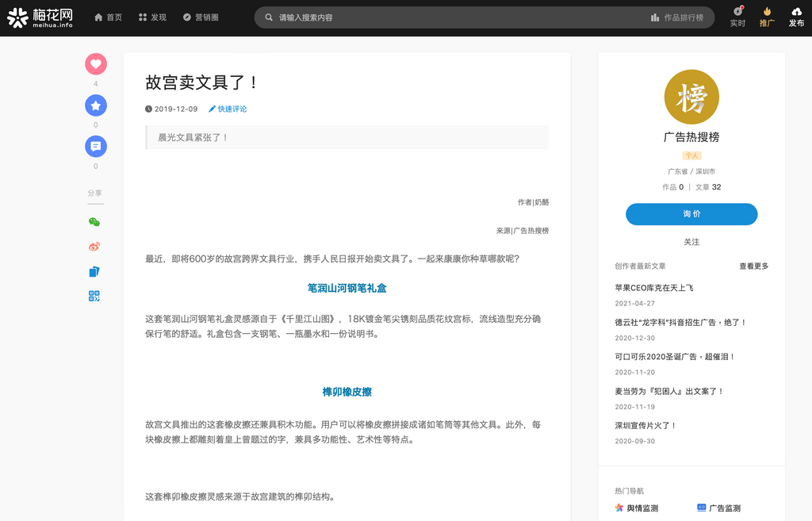The image size is (812, 521).
Task: Click the date 2021-04-27
Action: [635, 304]
